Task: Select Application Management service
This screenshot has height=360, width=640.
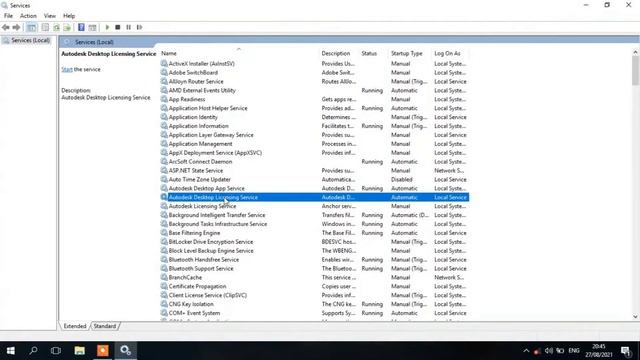Action: (x=200, y=144)
